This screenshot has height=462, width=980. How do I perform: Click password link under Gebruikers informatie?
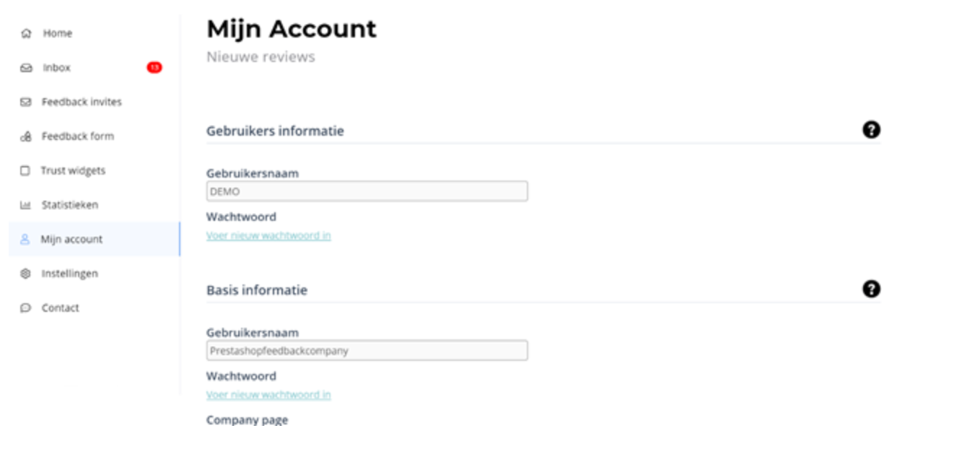[268, 235]
